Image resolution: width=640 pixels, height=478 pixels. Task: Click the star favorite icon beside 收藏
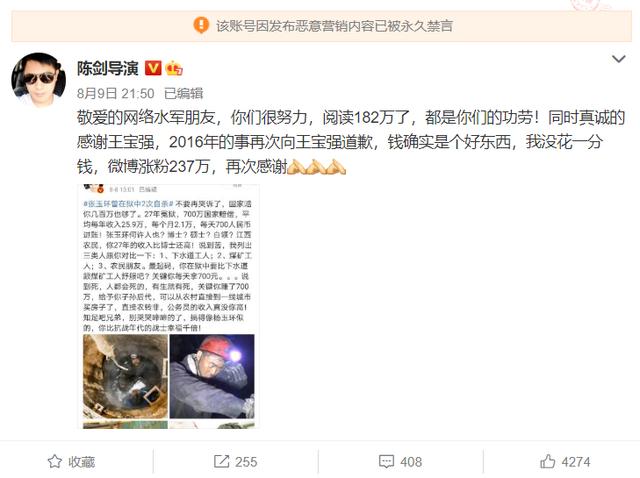coord(55,462)
